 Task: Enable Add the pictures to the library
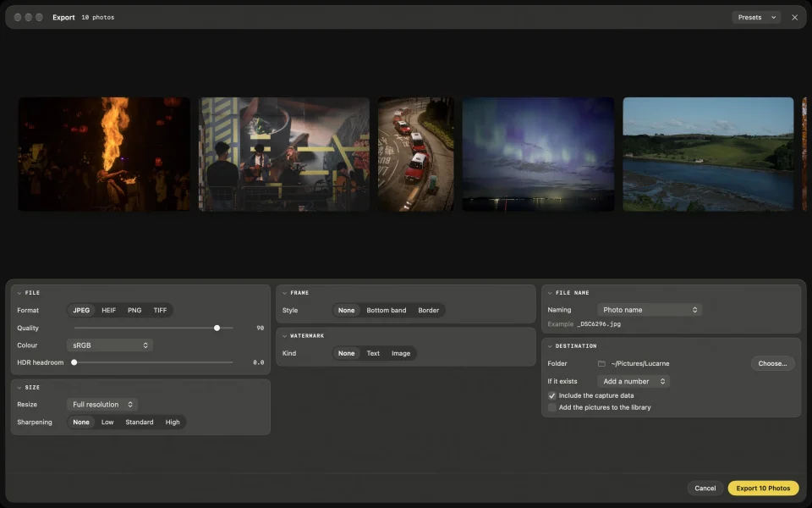tap(552, 407)
